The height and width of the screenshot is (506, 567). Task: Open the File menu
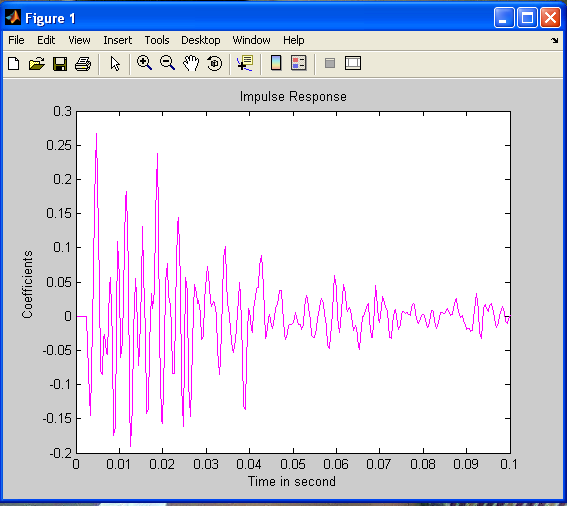tap(16, 40)
